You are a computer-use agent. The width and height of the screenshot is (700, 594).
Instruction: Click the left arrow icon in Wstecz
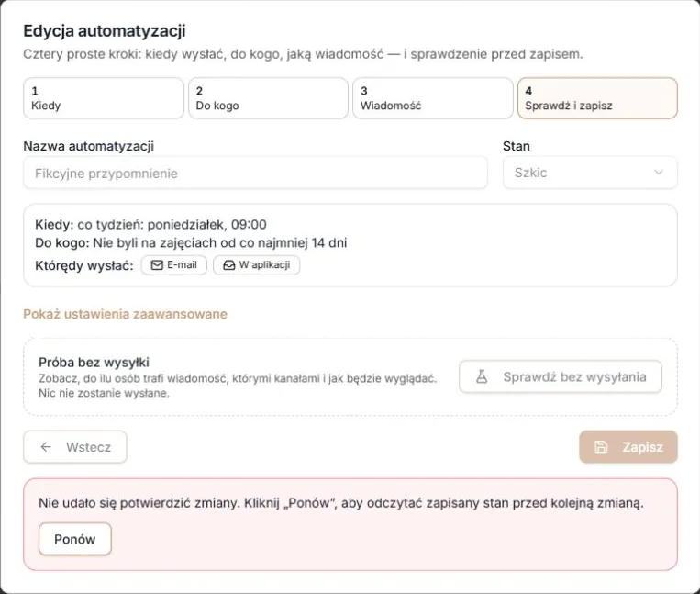click(46, 447)
